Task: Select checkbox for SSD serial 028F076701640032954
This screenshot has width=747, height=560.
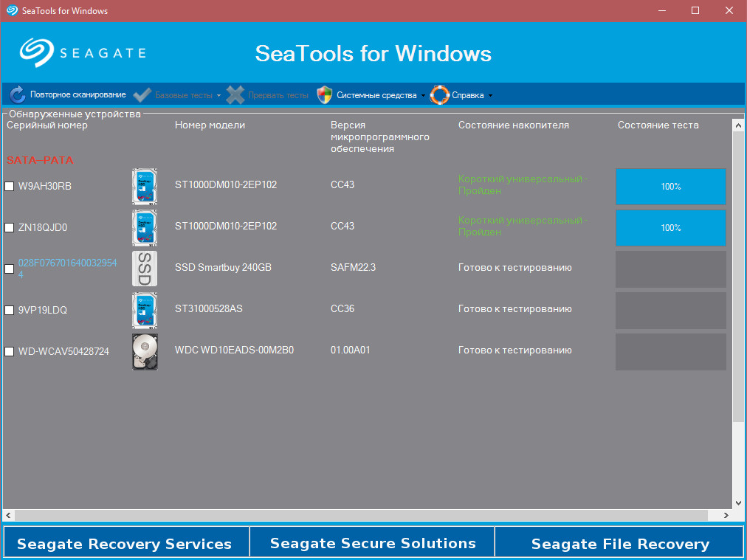Action: [9, 269]
